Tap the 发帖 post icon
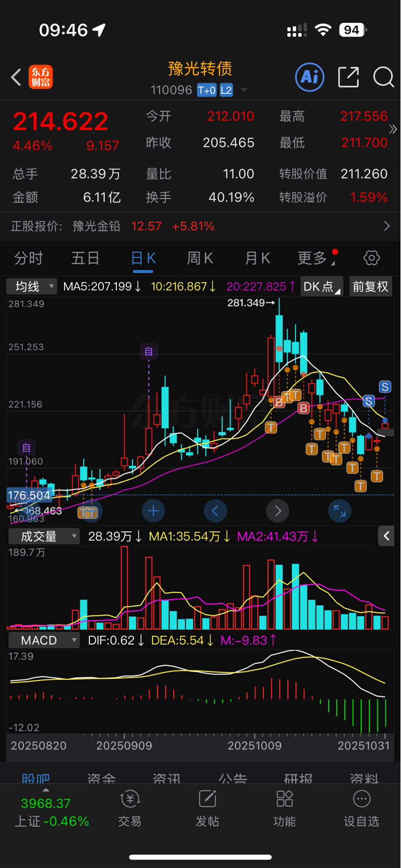 tap(207, 809)
